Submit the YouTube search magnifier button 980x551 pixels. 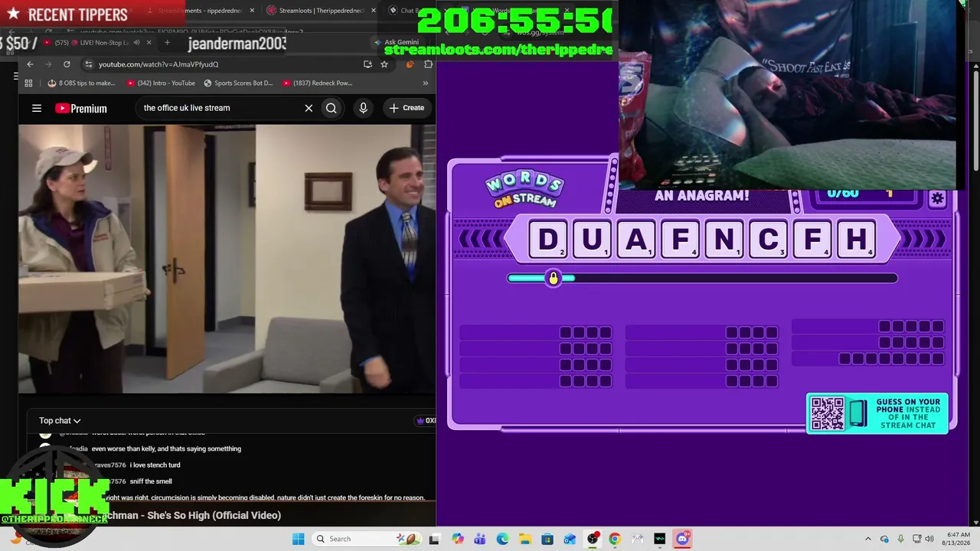(332, 108)
